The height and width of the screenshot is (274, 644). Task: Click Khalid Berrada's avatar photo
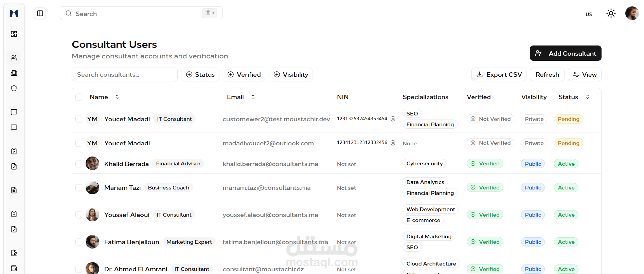coord(92,163)
